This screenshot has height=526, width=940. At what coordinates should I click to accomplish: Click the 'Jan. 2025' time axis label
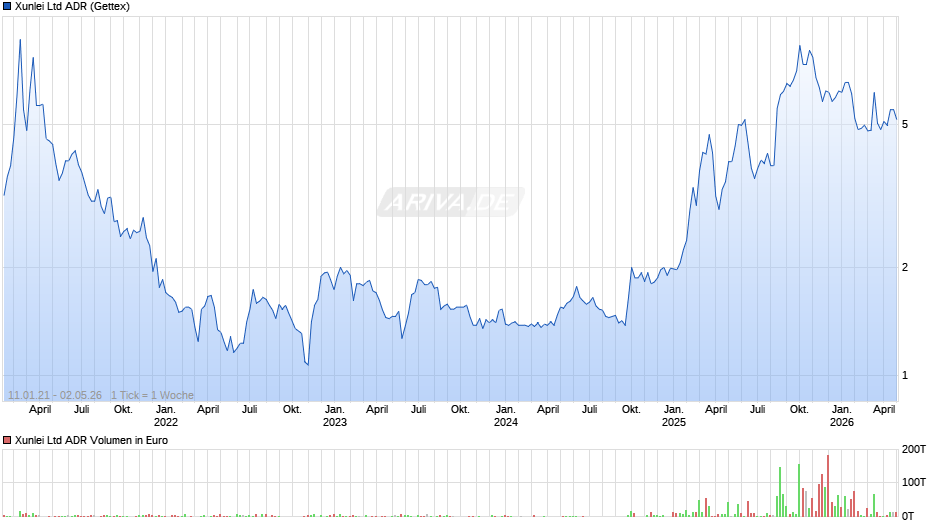[673, 416]
